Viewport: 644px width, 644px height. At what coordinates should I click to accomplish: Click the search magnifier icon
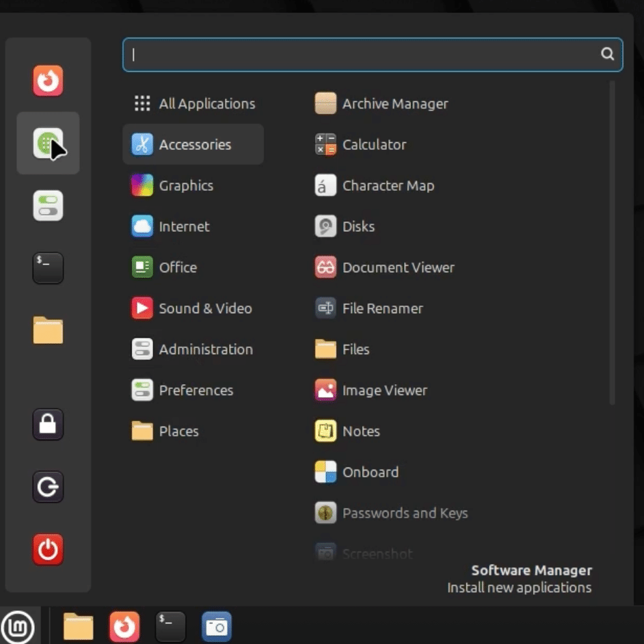(607, 55)
